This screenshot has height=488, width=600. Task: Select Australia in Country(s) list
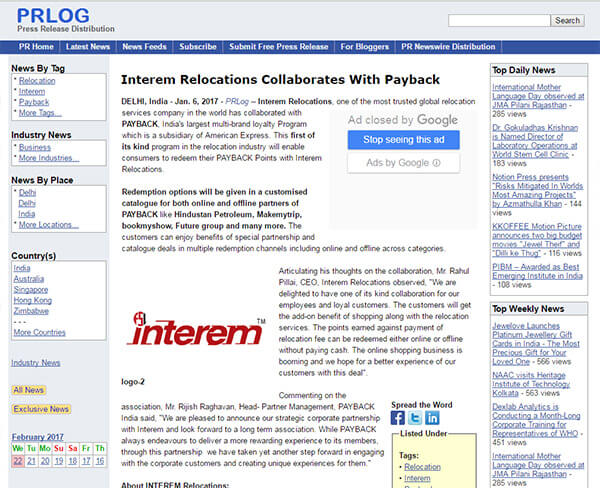click(29, 279)
